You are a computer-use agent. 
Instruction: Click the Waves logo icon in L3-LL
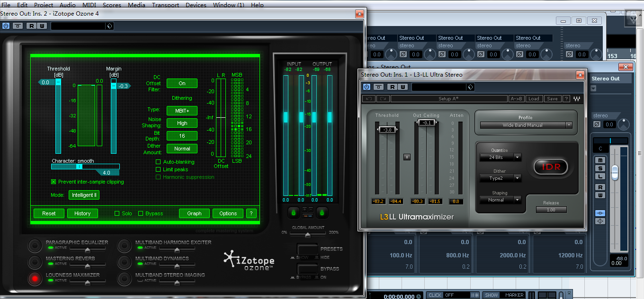click(576, 99)
